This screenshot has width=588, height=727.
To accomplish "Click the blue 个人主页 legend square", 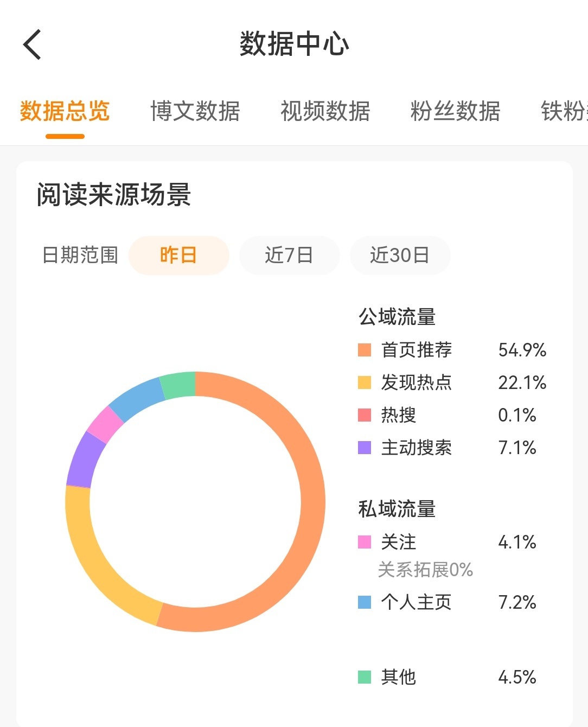I will (363, 602).
